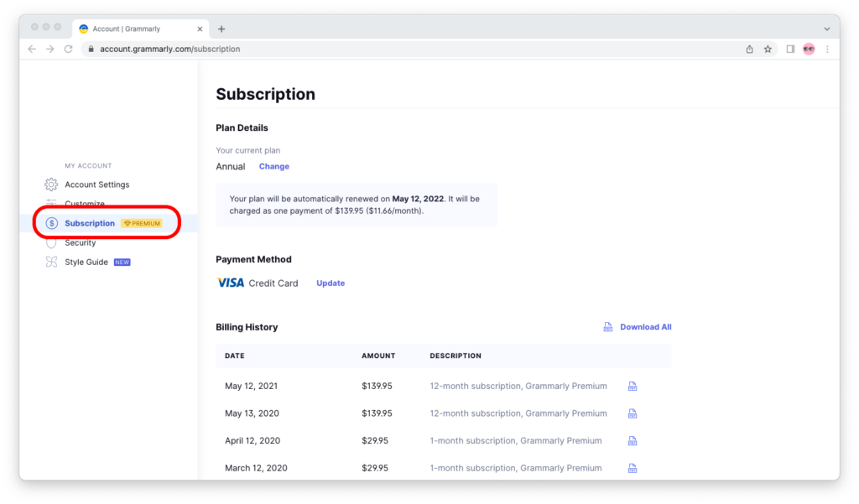Open Account Settings in sidebar
The width and height of the screenshot is (859, 504).
point(97,184)
